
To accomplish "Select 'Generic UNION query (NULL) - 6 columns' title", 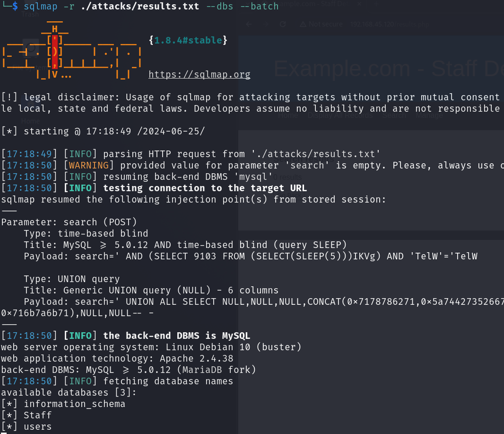I will [151, 290].
